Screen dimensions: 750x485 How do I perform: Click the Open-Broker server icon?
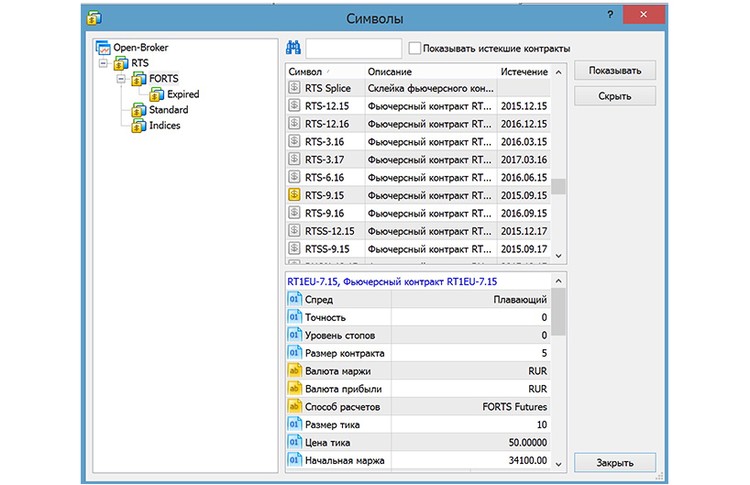[103, 47]
